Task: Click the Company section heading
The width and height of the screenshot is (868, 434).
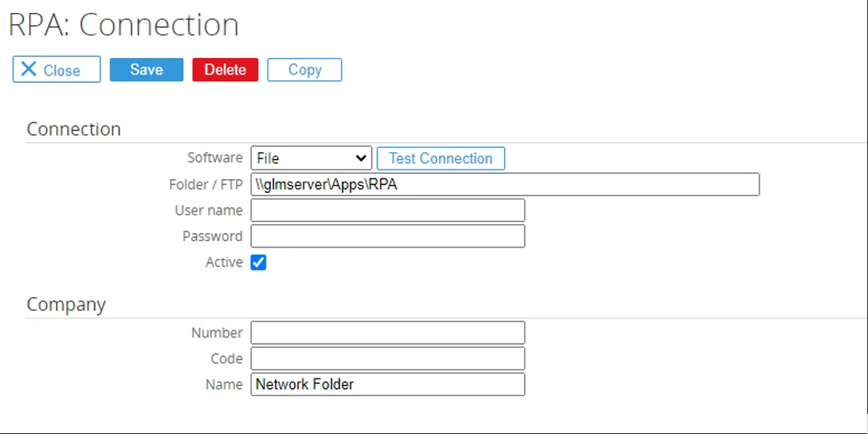Action: coord(66,305)
